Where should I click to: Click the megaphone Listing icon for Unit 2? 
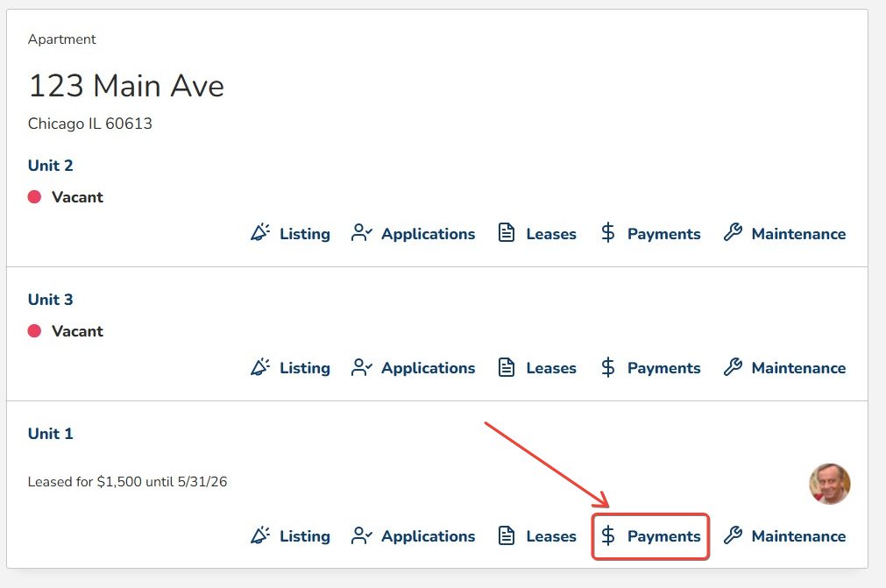(260, 233)
